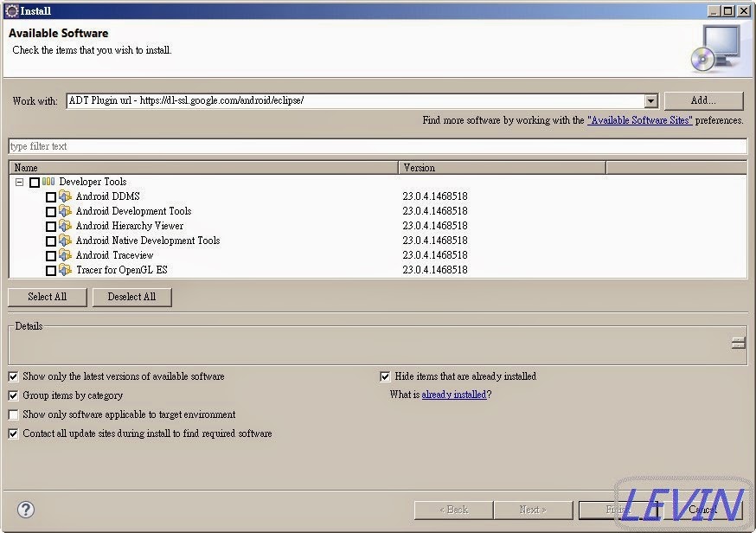
Task: Click the Details panel scroll handle icon
Action: 738,343
